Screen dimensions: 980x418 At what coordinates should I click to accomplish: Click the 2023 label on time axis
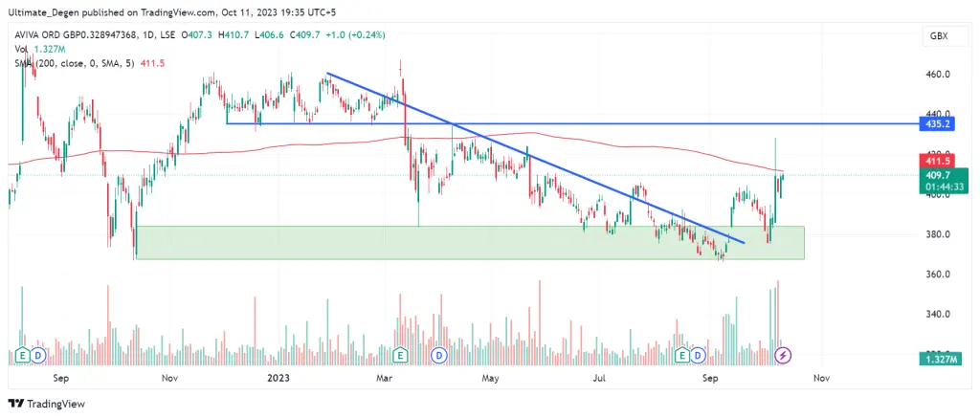(x=279, y=378)
